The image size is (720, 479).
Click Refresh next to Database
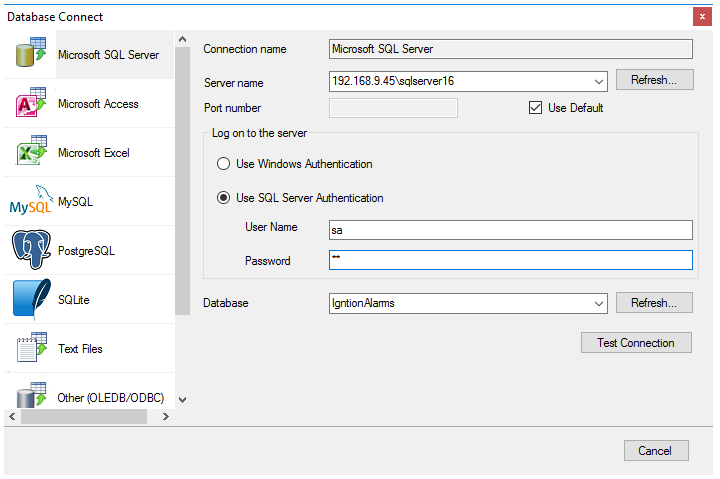click(654, 303)
